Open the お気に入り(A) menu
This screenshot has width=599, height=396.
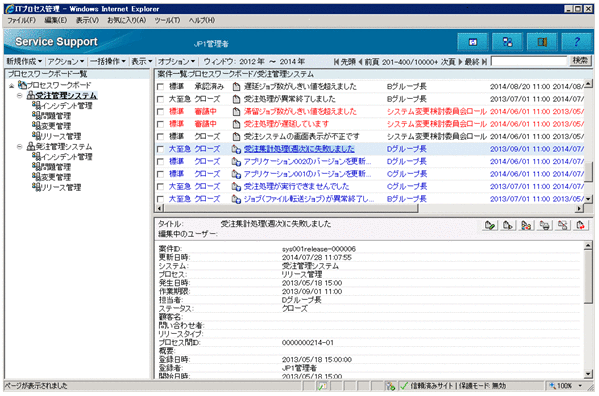[x=126, y=20]
